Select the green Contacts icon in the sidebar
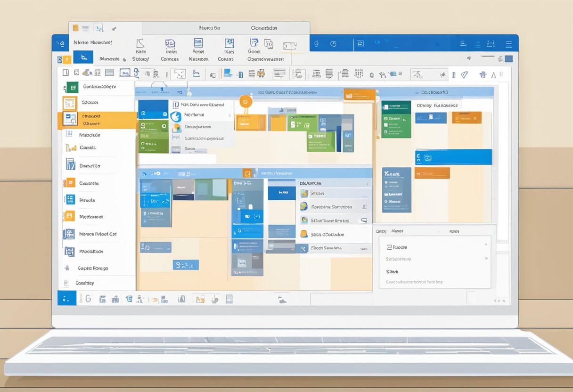 pos(74,87)
